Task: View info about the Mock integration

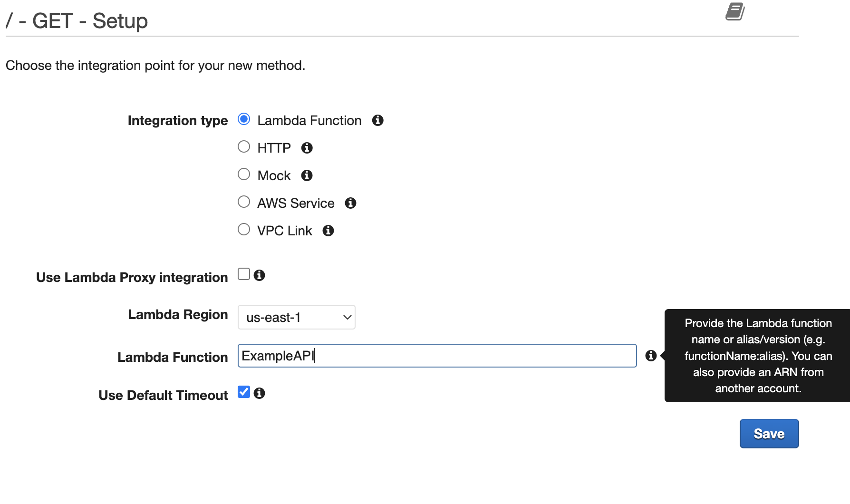Action: tap(307, 175)
